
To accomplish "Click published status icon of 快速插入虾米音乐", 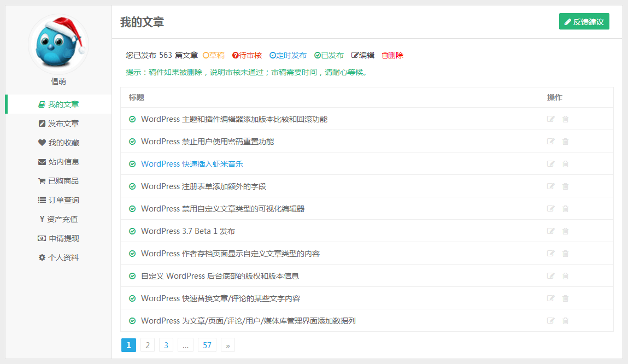I will 132,164.
